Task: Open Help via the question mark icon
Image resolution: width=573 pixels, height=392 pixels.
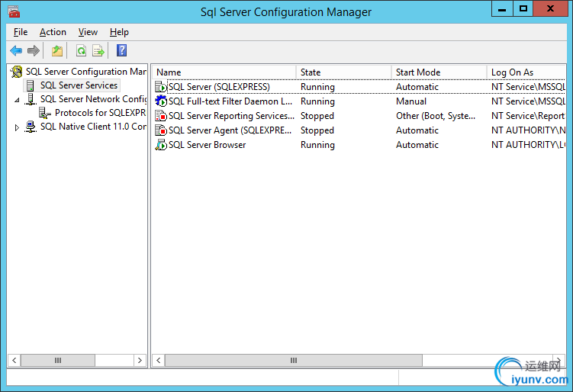Action: [x=121, y=50]
